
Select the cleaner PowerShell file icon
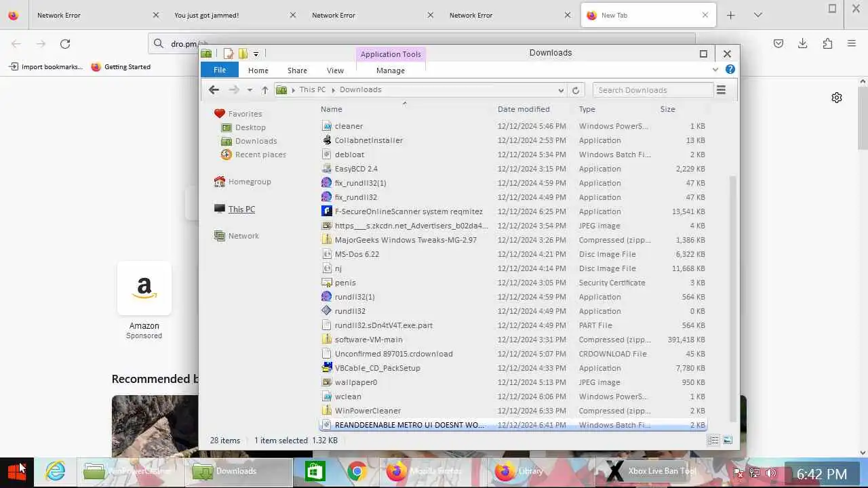coord(328,126)
